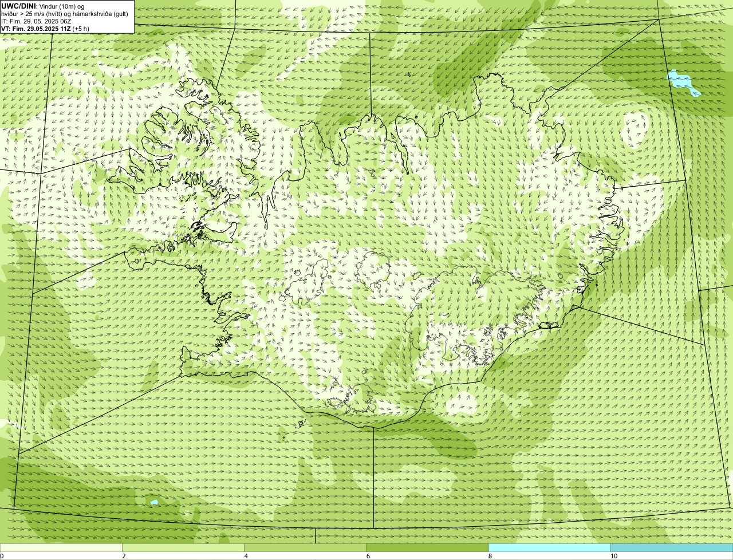Image resolution: width=733 pixels, height=560 pixels.
Task: Click the 'IT: Fim. 29. 05. 2025 06Z' line
Action: pyautogui.click(x=36, y=21)
